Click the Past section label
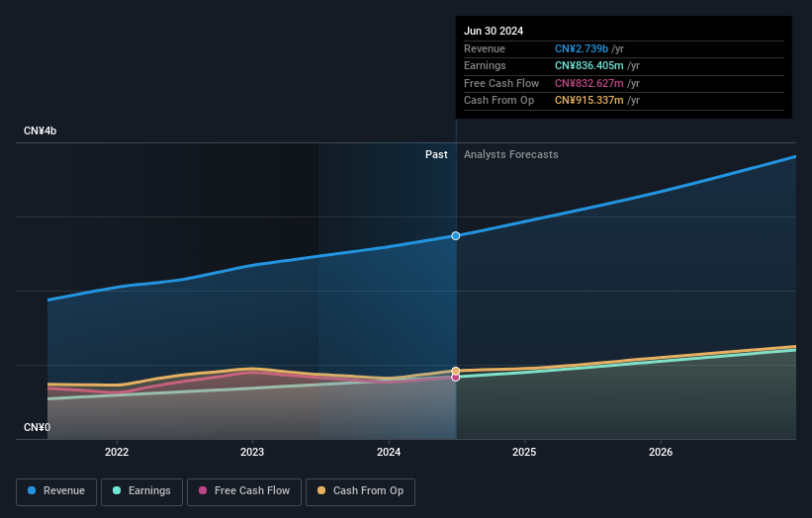812x518 pixels. 436,155
